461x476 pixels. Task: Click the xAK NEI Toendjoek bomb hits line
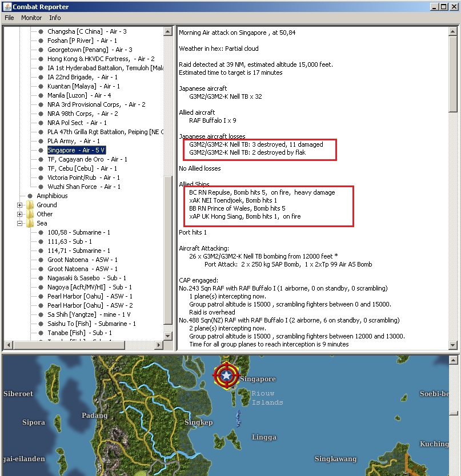coord(232,200)
